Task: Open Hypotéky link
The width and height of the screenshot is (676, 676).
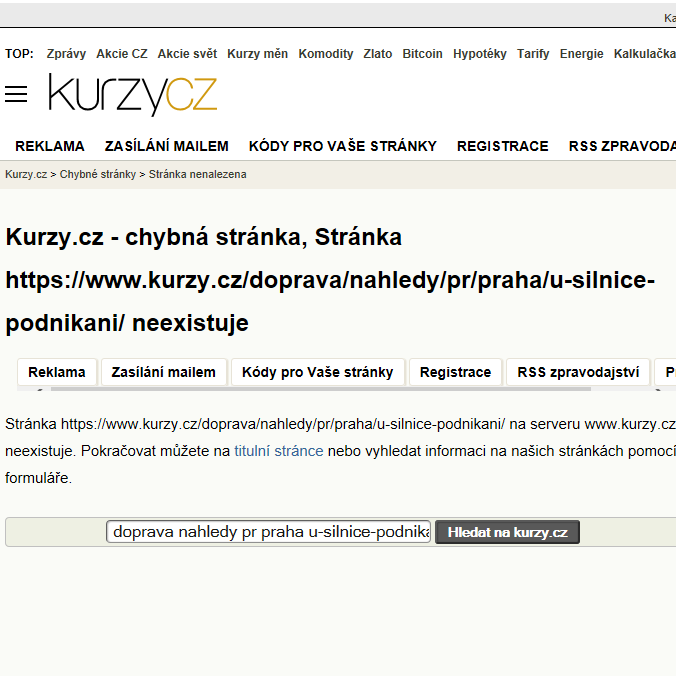Action: click(479, 54)
